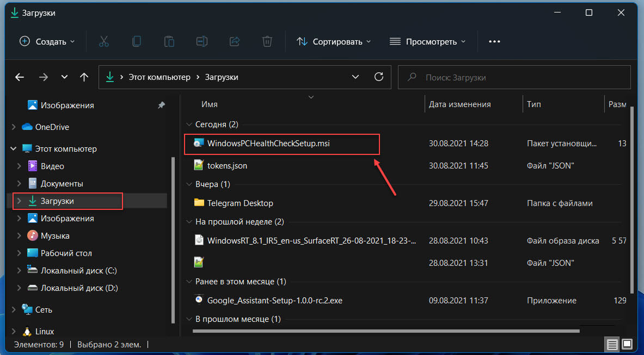Click the horizontal scrollbar of file list

[x=386, y=331]
